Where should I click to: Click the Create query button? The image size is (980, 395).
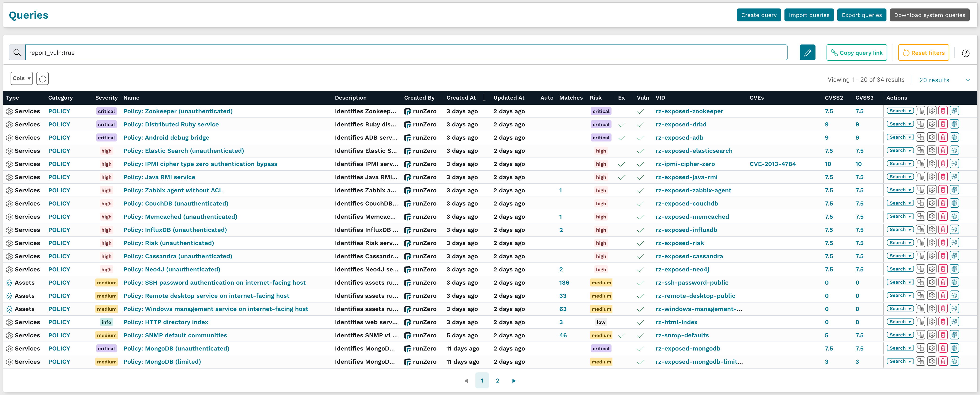(759, 15)
